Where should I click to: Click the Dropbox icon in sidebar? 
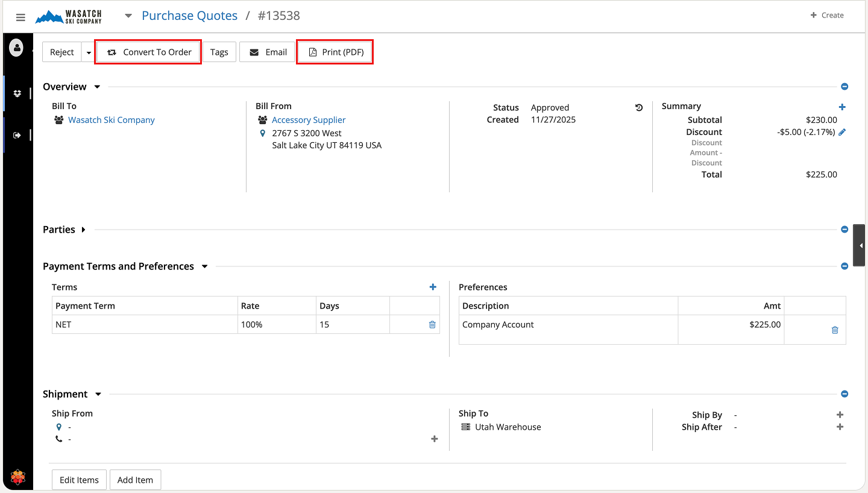click(17, 93)
